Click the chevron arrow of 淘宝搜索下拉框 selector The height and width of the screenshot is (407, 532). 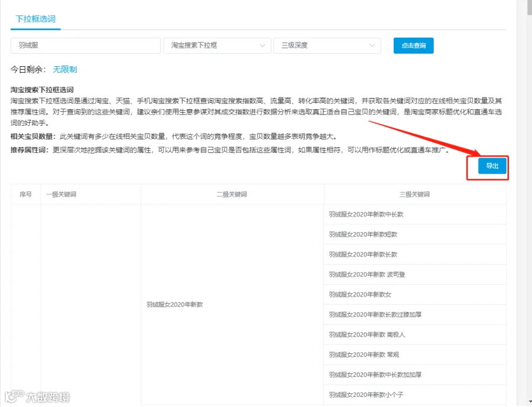[262, 45]
